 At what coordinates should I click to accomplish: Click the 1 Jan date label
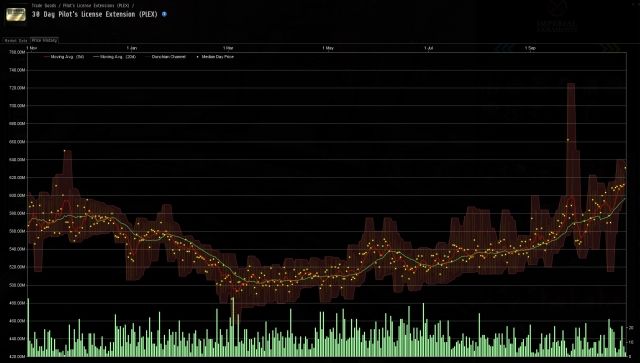(132, 48)
